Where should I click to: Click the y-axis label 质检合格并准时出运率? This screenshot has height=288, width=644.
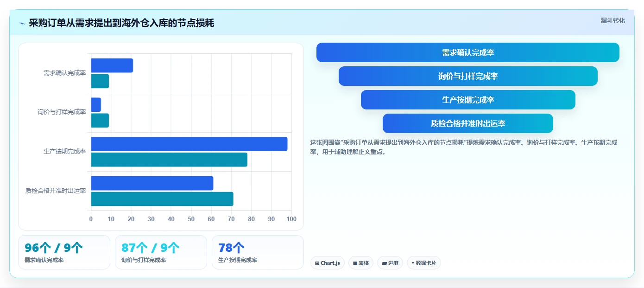pyautogui.click(x=56, y=191)
